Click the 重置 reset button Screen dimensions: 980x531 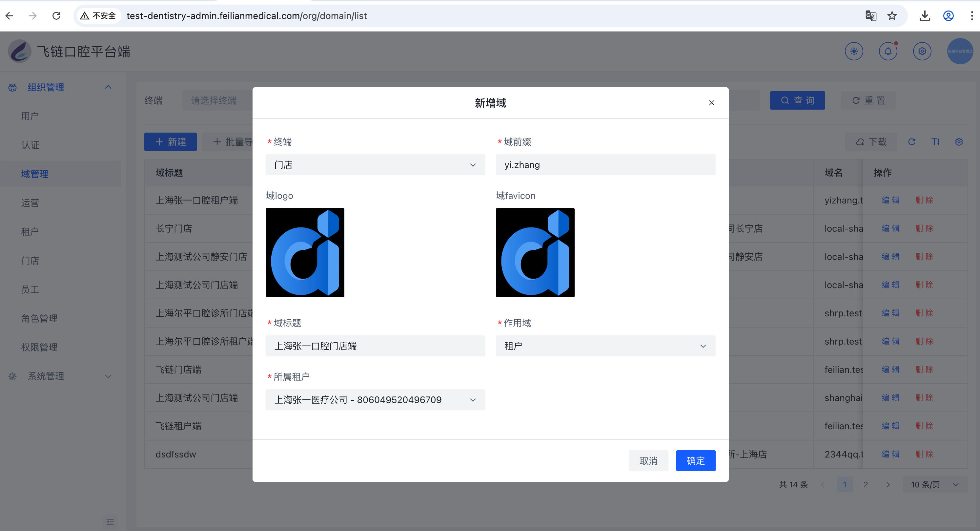point(868,100)
